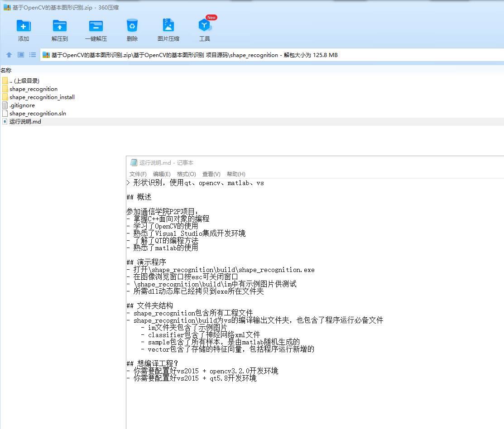
Task: Open the 文件(F) menu in Notepad
Action: 138,174
